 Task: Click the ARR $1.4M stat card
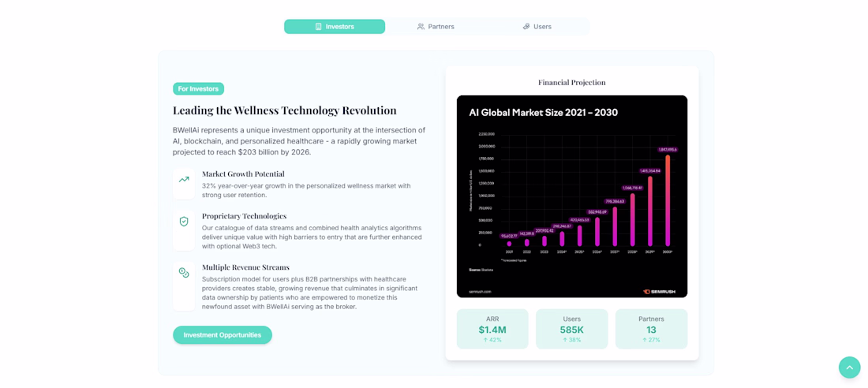tap(492, 329)
